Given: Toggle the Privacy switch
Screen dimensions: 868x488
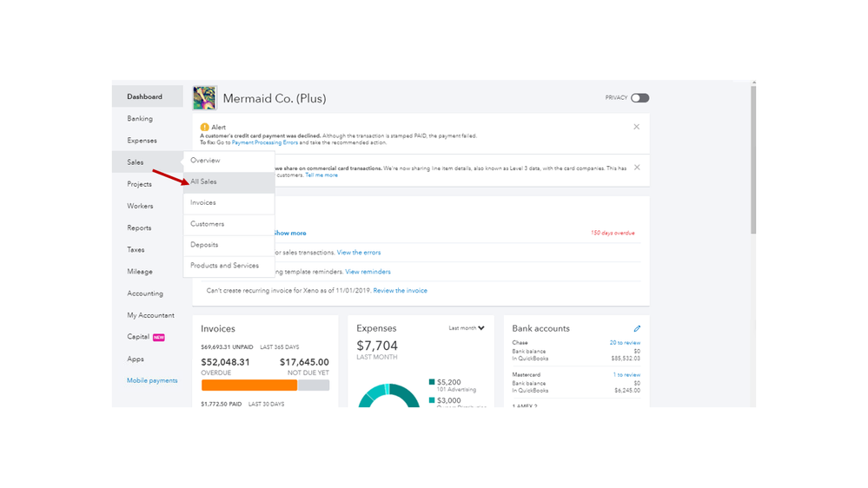Looking at the screenshot, I should (x=639, y=98).
